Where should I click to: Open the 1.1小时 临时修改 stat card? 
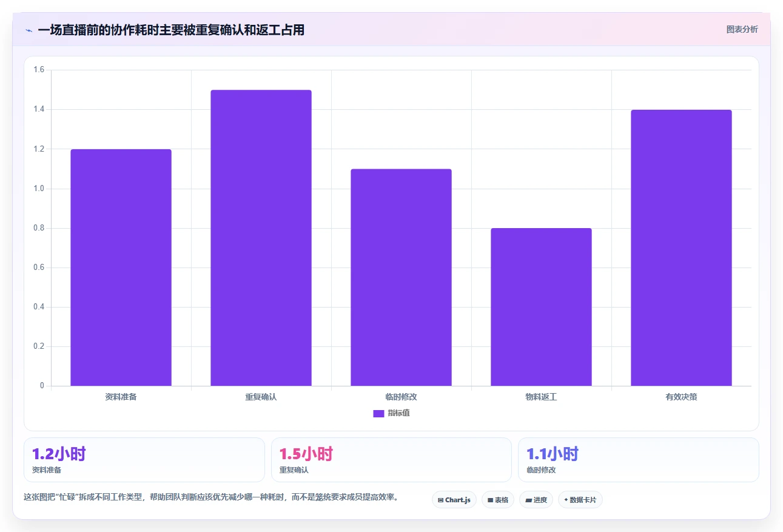(639, 460)
